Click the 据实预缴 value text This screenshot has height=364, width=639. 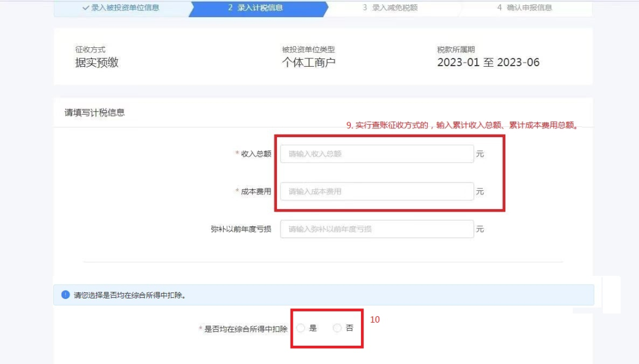96,63
